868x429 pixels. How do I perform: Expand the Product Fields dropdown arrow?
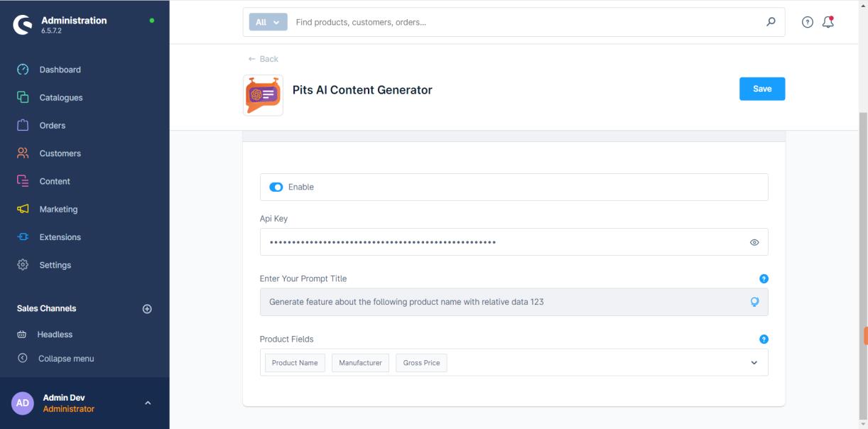pyautogui.click(x=754, y=363)
